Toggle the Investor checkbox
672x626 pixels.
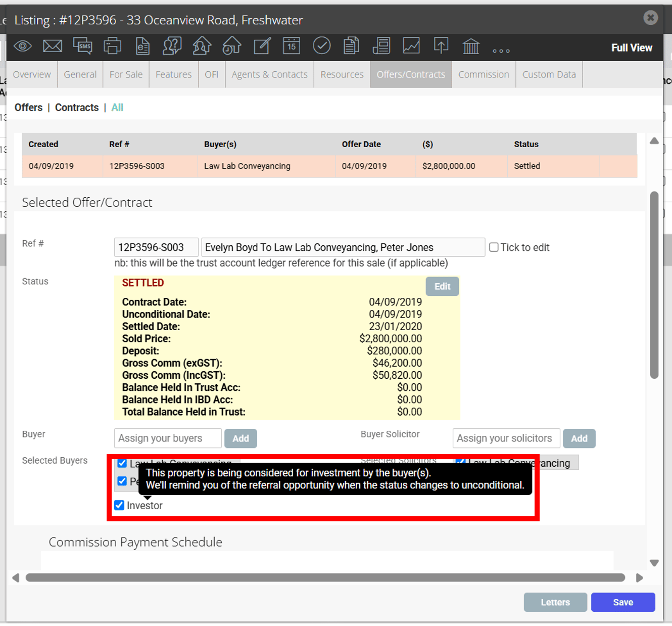pos(119,505)
